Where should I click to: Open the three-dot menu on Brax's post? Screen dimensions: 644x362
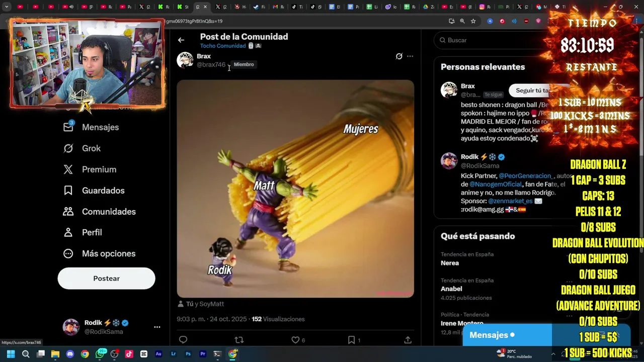click(x=410, y=56)
